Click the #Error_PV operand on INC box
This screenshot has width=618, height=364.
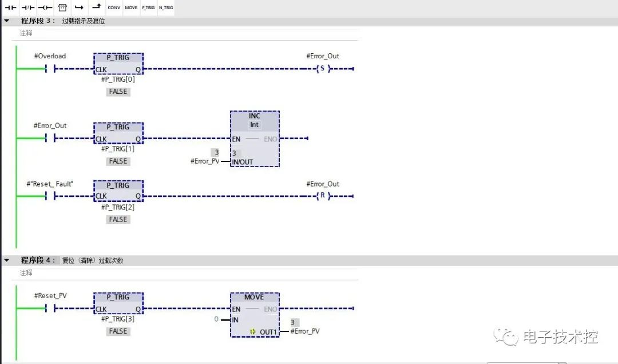[204, 161]
